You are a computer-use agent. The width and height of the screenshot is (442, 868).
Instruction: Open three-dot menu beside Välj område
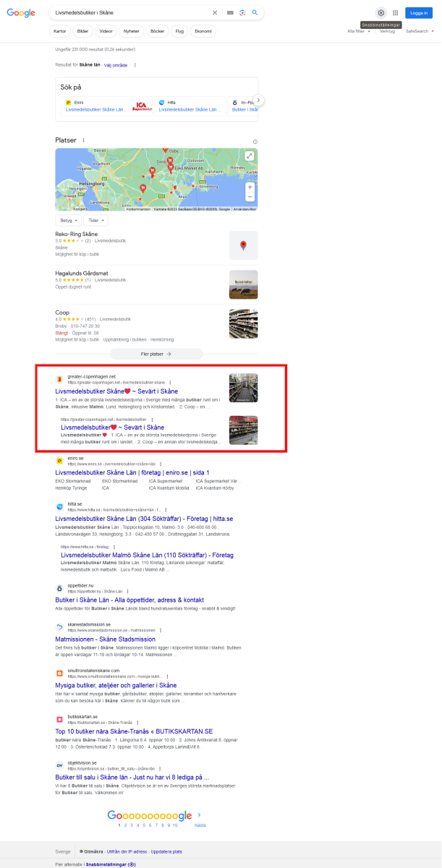pos(135,64)
